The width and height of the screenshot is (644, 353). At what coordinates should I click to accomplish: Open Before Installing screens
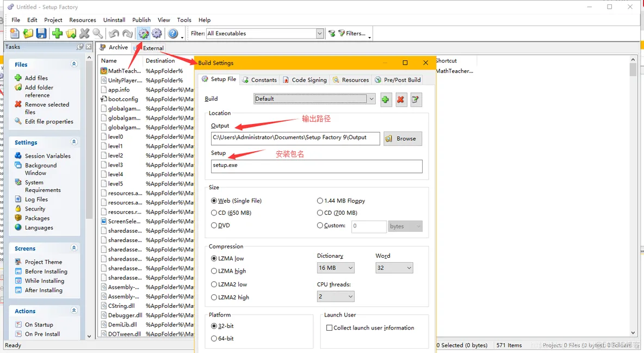pyautogui.click(x=46, y=271)
